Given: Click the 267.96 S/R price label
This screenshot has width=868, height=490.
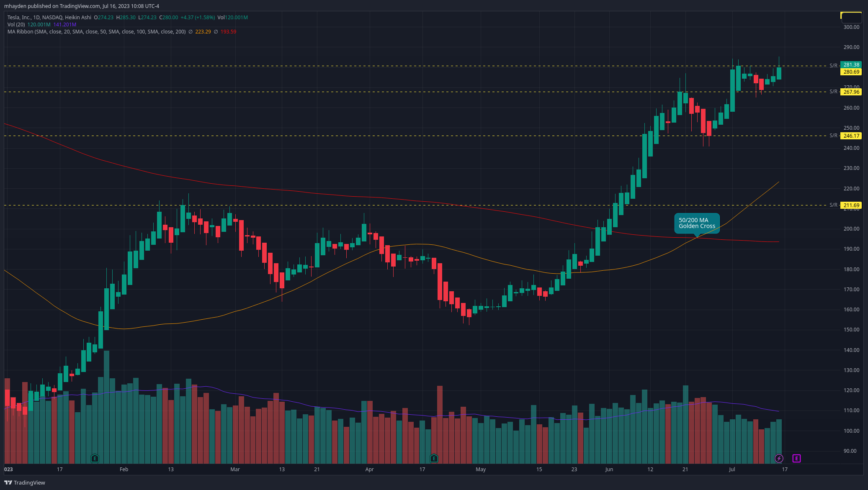Looking at the screenshot, I should tap(851, 92).
